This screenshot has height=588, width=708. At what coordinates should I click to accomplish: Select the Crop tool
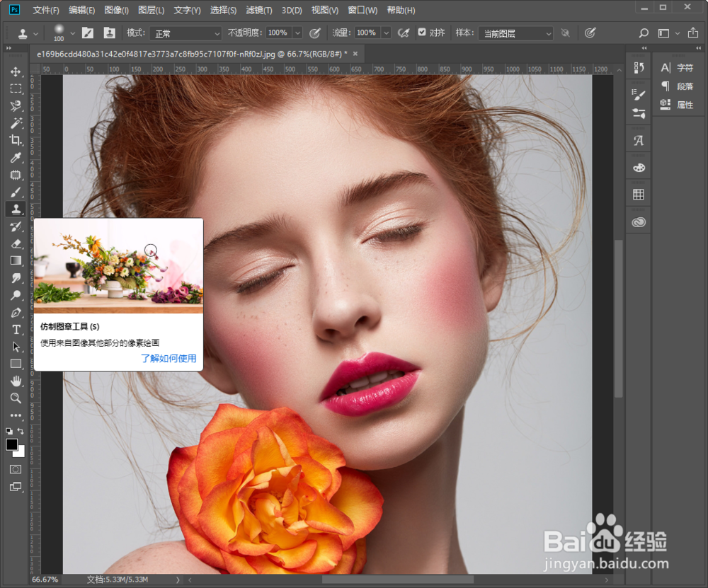[x=16, y=140]
